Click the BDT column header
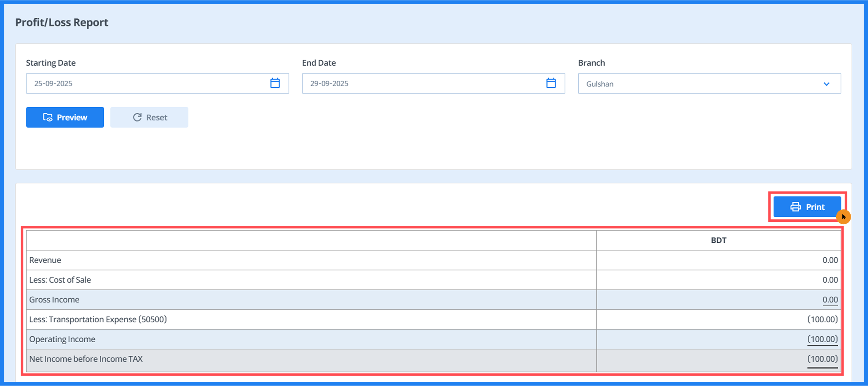This screenshot has height=386, width=868. point(719,240)
